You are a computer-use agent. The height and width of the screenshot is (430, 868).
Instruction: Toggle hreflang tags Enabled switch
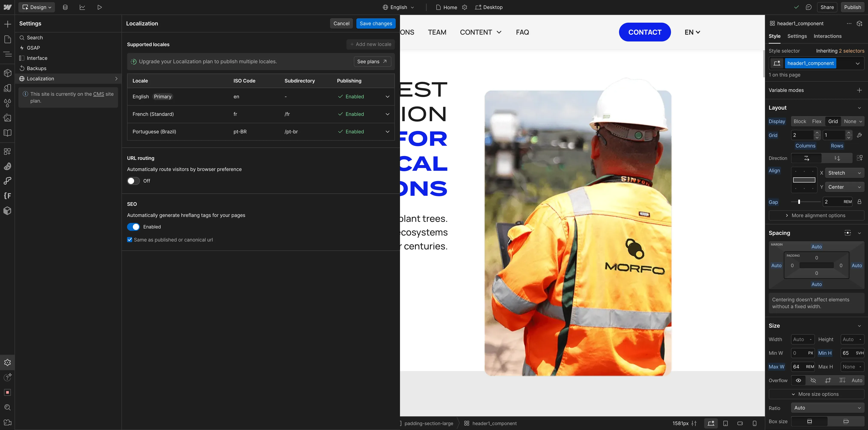[133, 227]
